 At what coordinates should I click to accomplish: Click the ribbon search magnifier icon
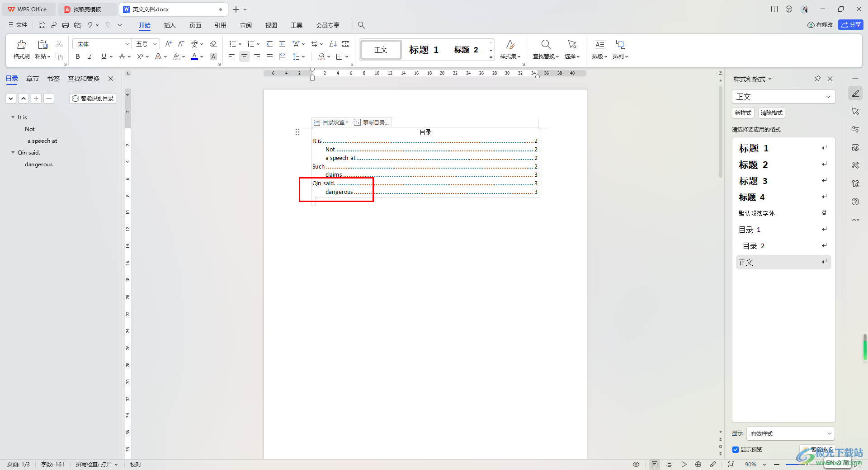pyautogui.click(x=361, y=25)
